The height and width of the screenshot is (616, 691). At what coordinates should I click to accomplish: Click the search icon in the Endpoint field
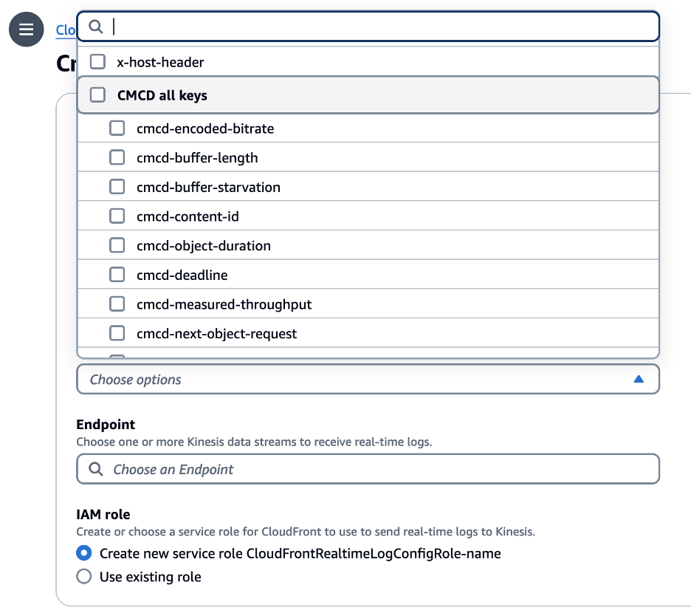point(95,469)
